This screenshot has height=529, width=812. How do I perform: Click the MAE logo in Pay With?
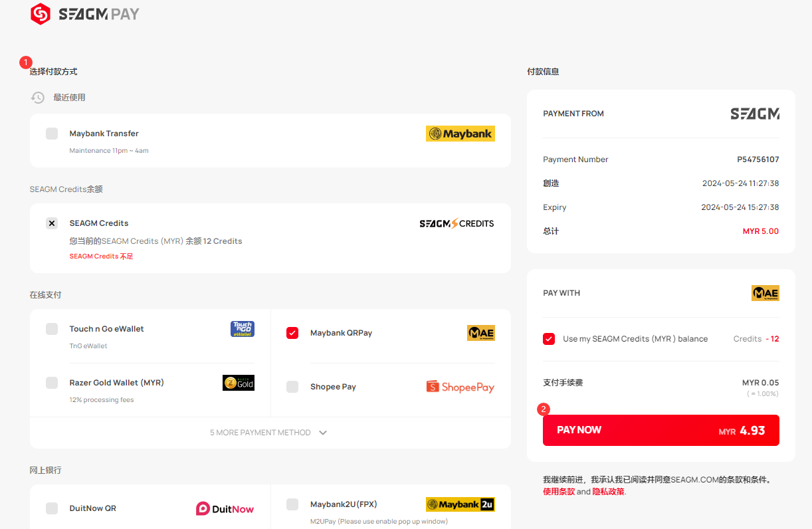click(765, 293)
